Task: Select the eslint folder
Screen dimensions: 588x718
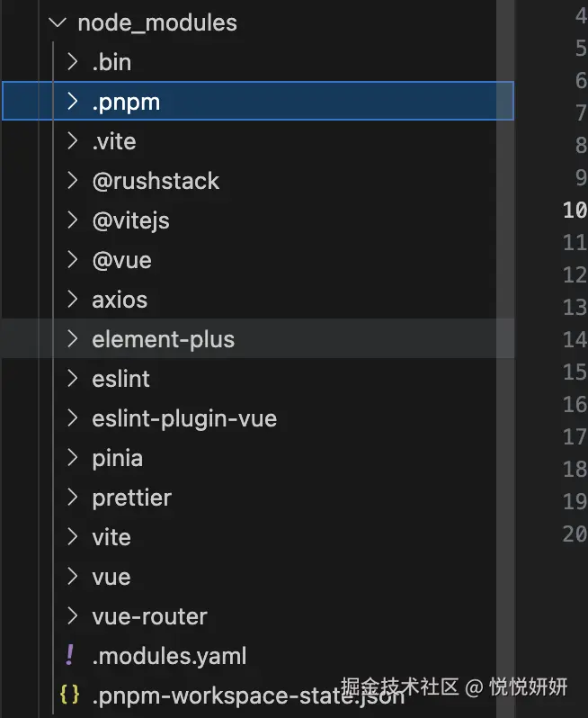Action: [x=120, y=379]
